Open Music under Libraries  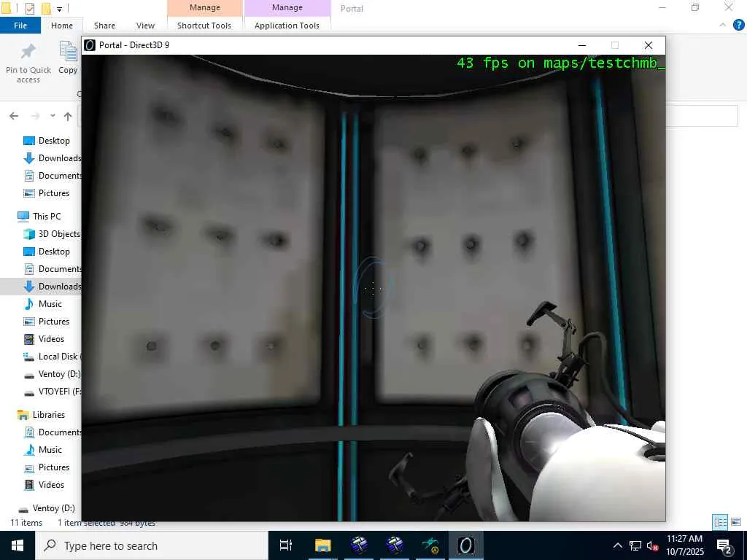[x=50, y=449]
